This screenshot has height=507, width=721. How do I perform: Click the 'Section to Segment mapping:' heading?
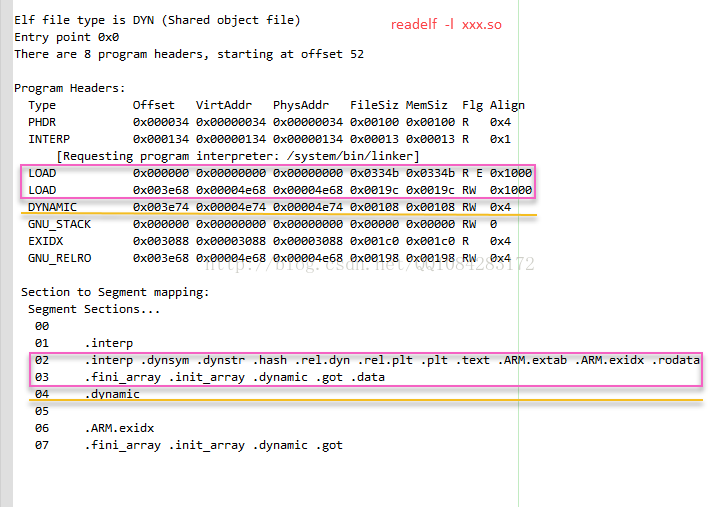click(x=115, y=293)
